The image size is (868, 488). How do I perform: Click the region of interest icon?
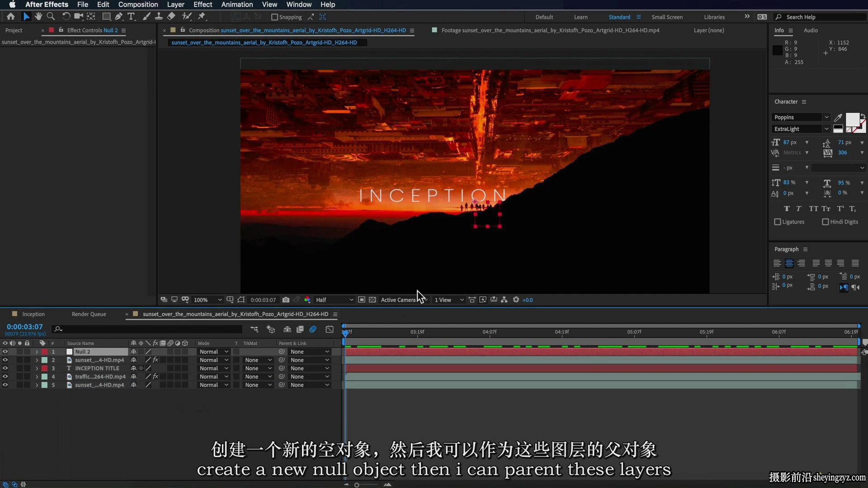tap(361, 300)
